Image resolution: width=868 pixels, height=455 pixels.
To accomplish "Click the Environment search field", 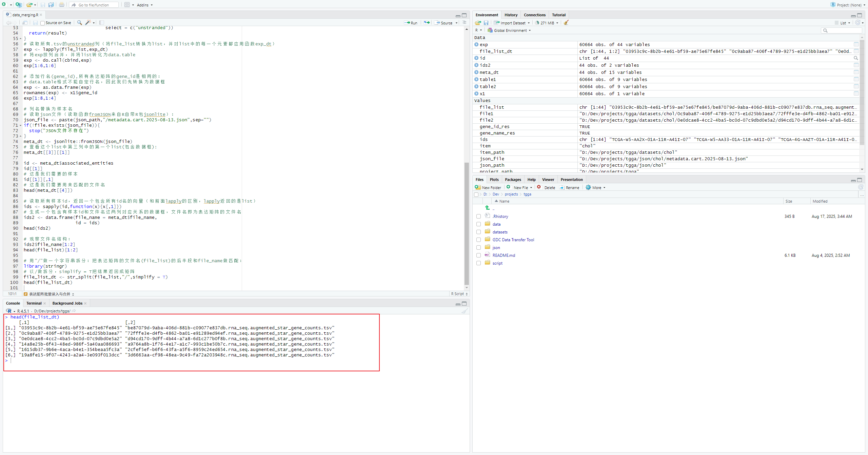I will tap(841, 30).
